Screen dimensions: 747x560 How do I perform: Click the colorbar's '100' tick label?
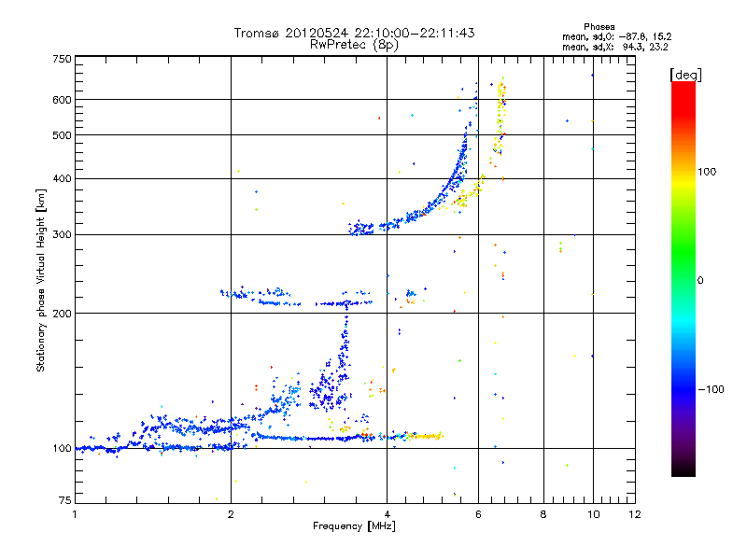point(707,172)
